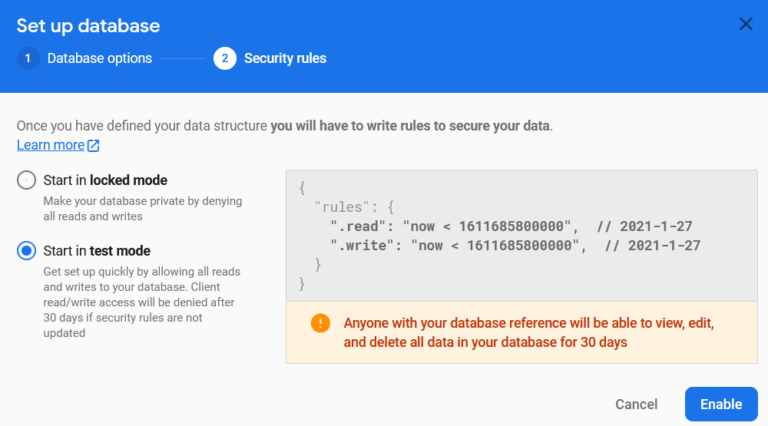The image size is (768, 426).
Task: Click the 'Start in test mode' label
Action: [x=97, y=251]
